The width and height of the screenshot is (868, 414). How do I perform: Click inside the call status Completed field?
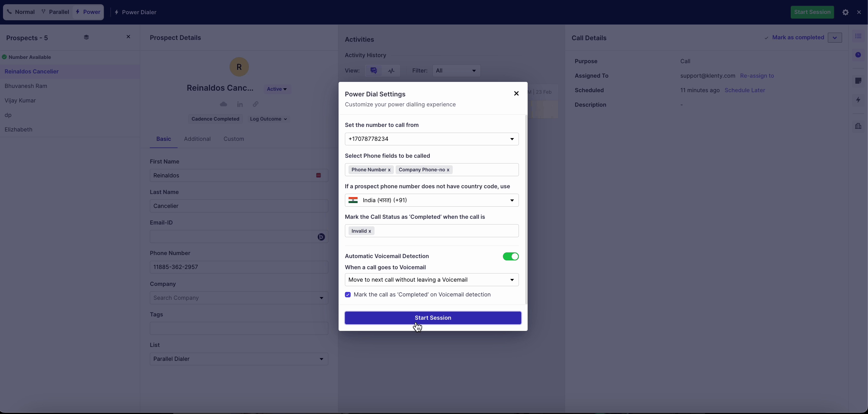445,231
